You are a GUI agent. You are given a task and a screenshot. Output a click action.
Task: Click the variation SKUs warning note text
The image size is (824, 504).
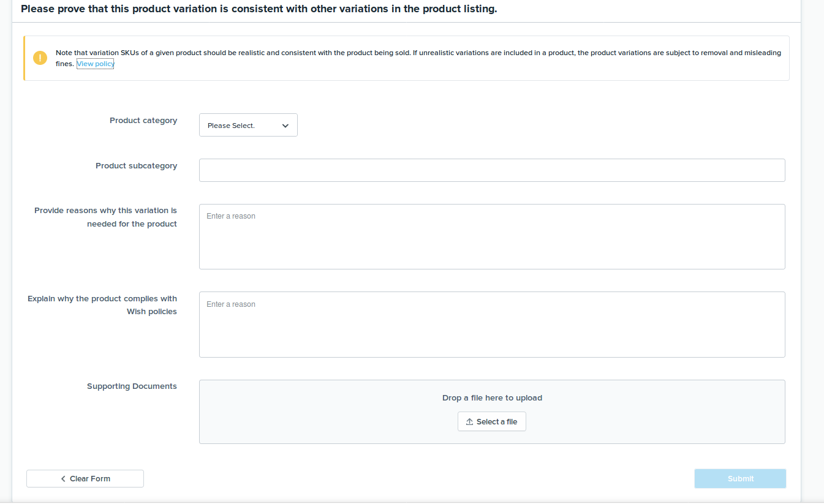point(418,53)
